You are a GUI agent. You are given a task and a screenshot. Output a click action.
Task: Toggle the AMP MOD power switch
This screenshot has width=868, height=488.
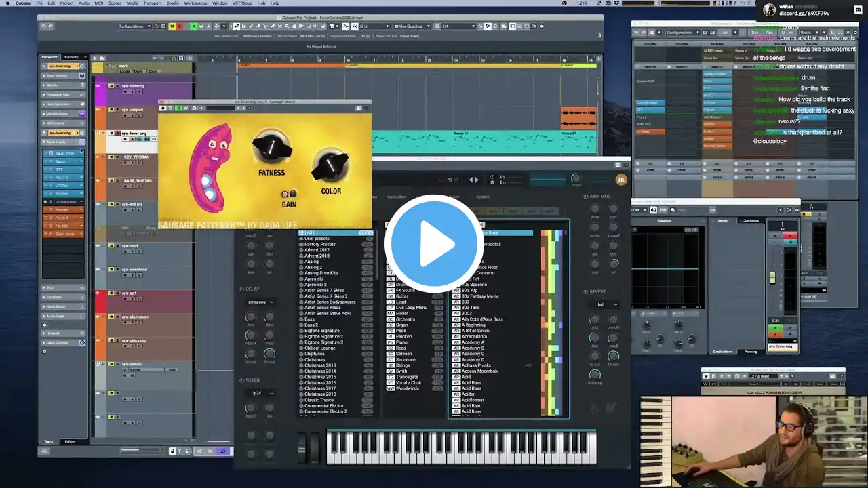(585, 197)
